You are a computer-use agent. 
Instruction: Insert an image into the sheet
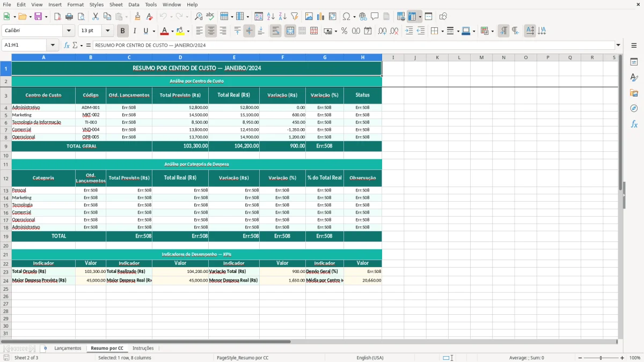click(x=309, y=17)
